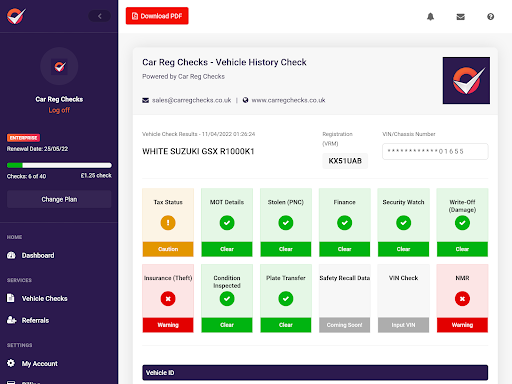Open the messages envelope icon
This screenshot has width=512, height=384.
(x=460, y=17)
